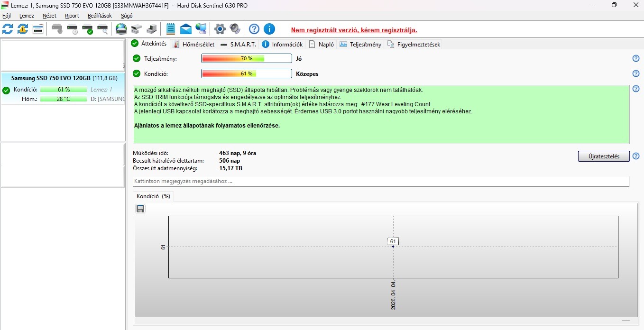Click the green check icon next to Kondíció label

[x=137, y=73]
